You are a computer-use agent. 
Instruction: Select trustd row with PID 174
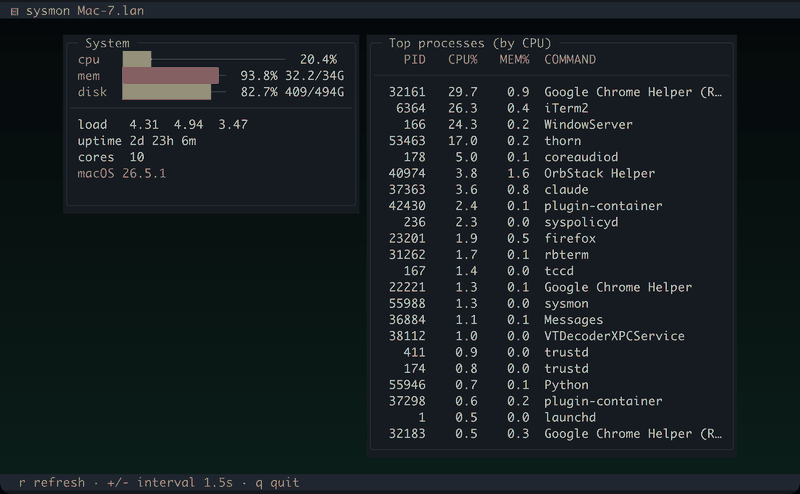pyautogui.click(x=552, y=368)
